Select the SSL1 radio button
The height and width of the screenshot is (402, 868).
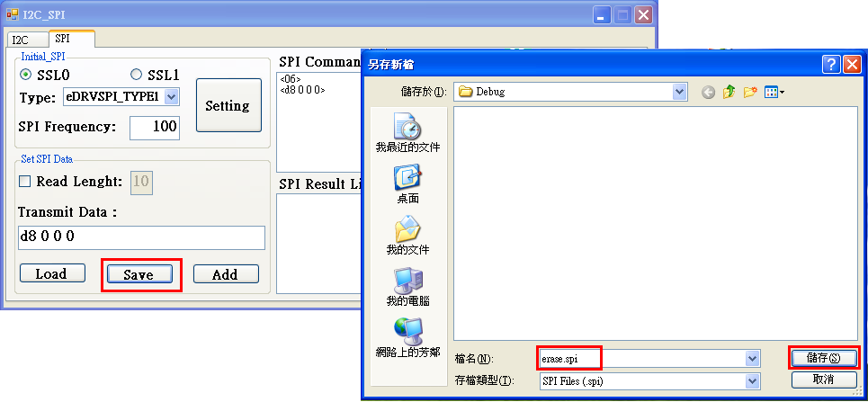136,75
